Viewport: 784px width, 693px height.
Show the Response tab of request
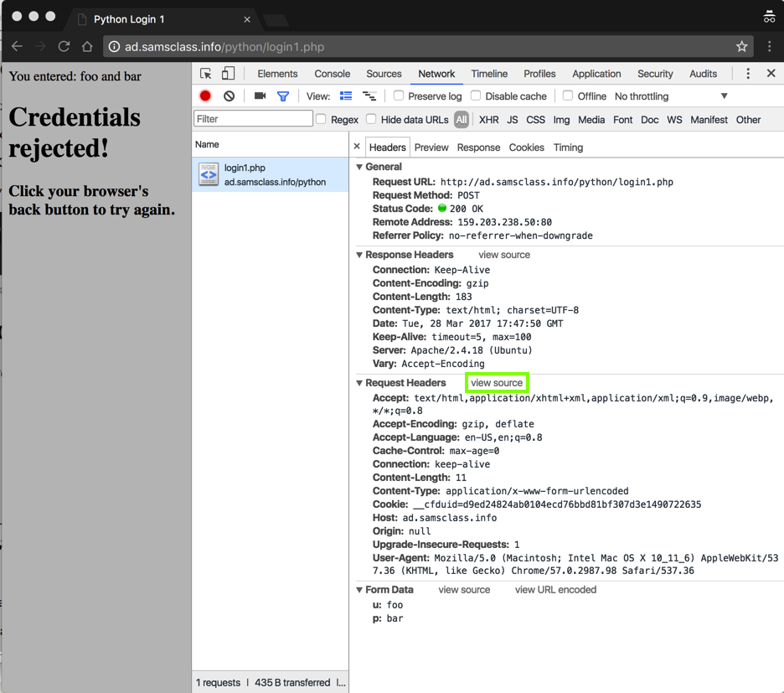tap(478, 147)
